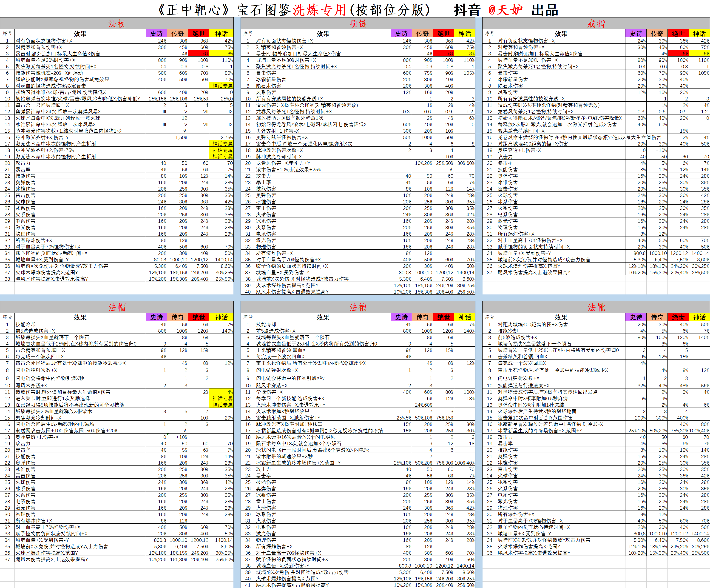Screen dimensions: 710x588
Task: Click row 进入关卡时,立即进行1次奖励选择
Action: pos(117,398)
